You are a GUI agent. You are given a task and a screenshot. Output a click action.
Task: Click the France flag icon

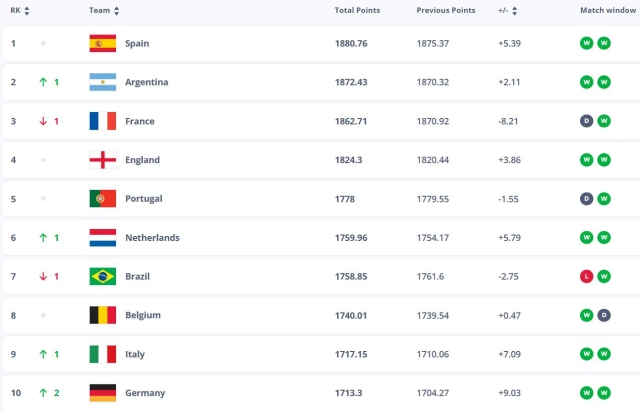(x=103, y=121)
